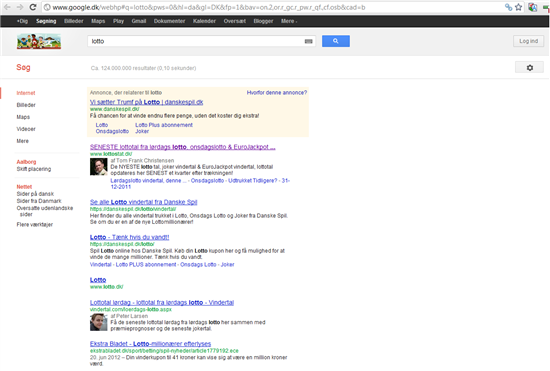The width and height of the screenshot is (550, 371).
Task: Open the settings gear on results page
Action: pos(529,67)
